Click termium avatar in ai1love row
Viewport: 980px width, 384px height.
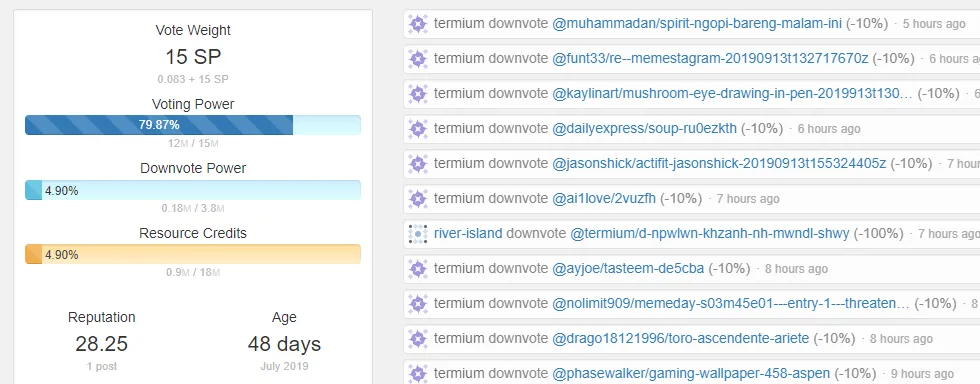click(418, 199)
